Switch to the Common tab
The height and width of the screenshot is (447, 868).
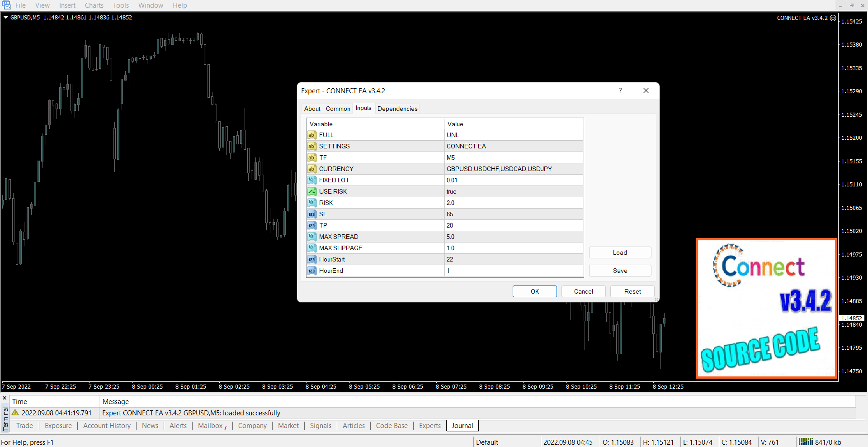338,109
